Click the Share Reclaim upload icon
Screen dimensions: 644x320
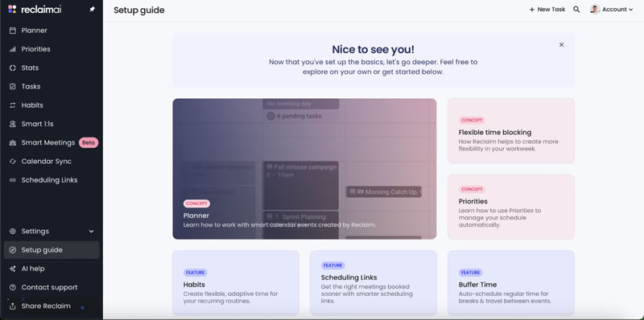(13, 306)
